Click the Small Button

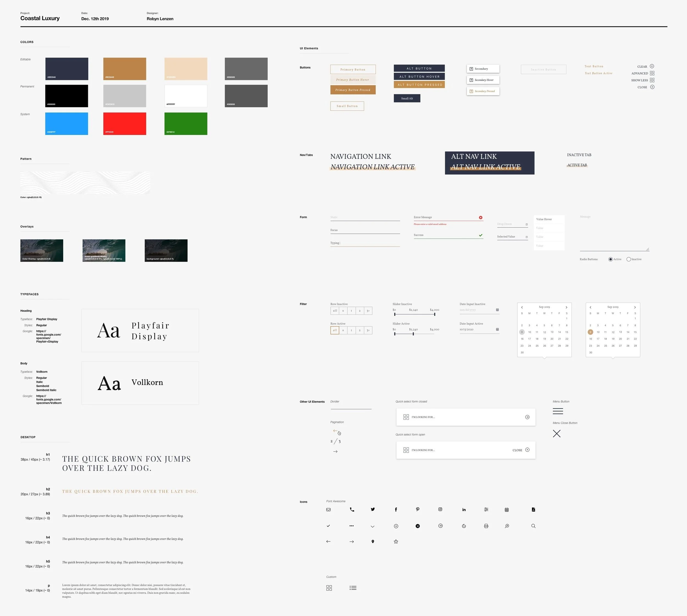(x=347, y=106)
